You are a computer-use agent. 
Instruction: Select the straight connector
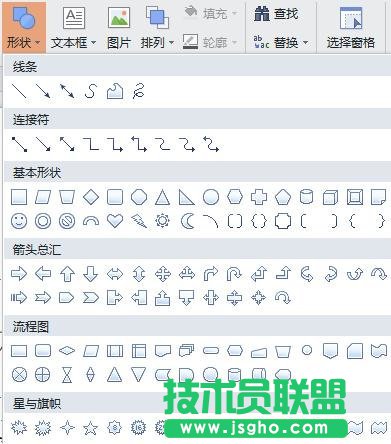click(x=19, y=144)
